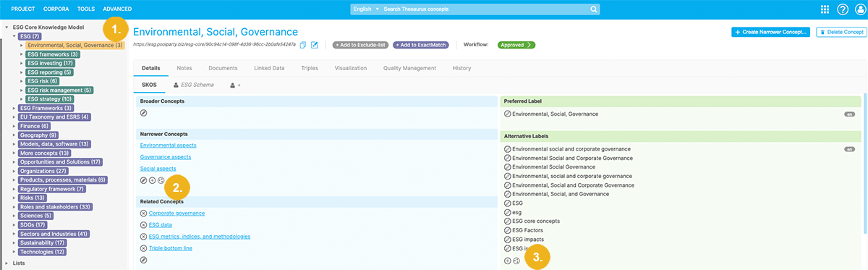Expand the ESG frameworks (3) node
The image size is (868, 270).
[22, 54]
